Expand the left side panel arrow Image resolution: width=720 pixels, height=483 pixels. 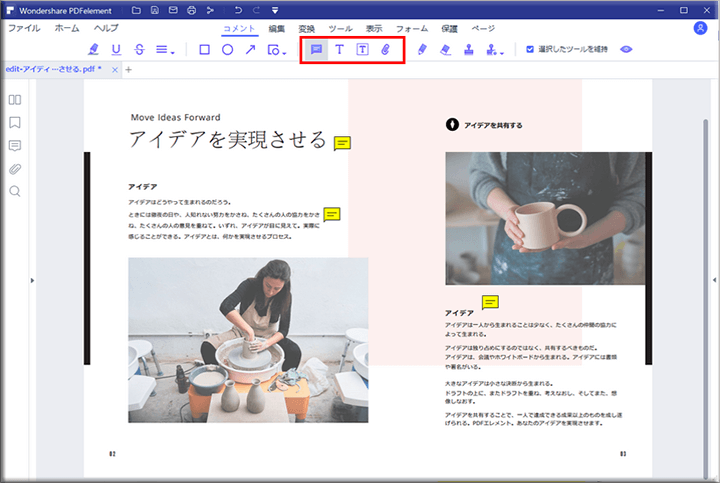[x=32, y=281]
